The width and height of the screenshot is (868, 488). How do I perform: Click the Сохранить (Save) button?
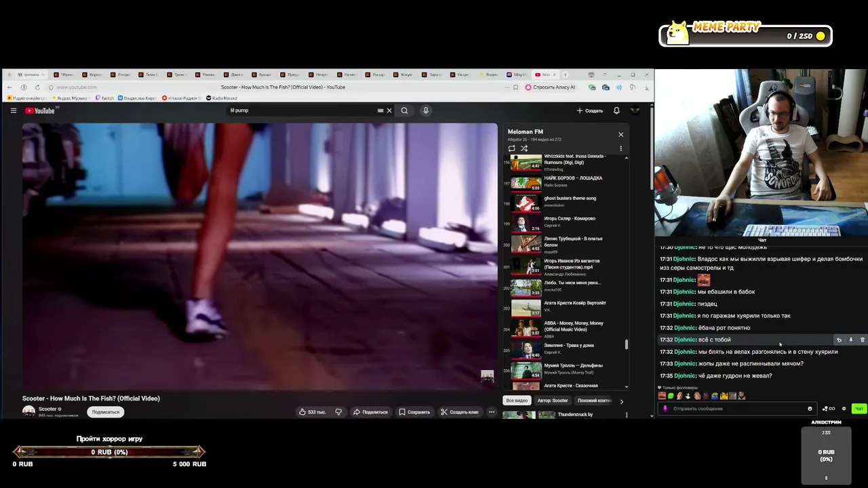(414, 412)
